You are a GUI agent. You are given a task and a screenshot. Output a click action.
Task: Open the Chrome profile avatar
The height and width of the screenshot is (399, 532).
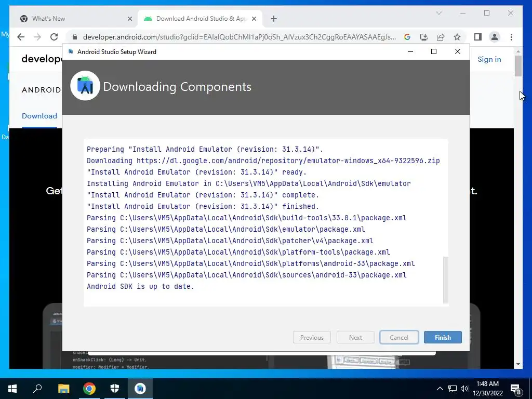tap(495, 37)
